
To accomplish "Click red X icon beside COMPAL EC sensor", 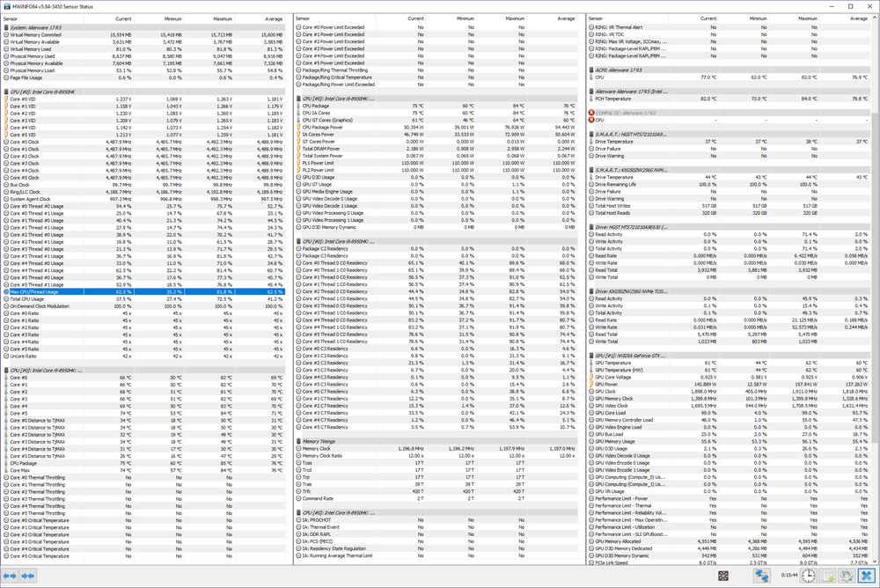I will (x=591, y=113).
